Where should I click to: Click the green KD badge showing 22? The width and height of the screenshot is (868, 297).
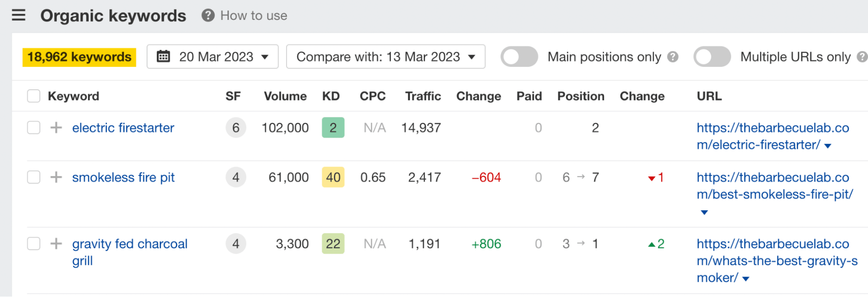332,243
